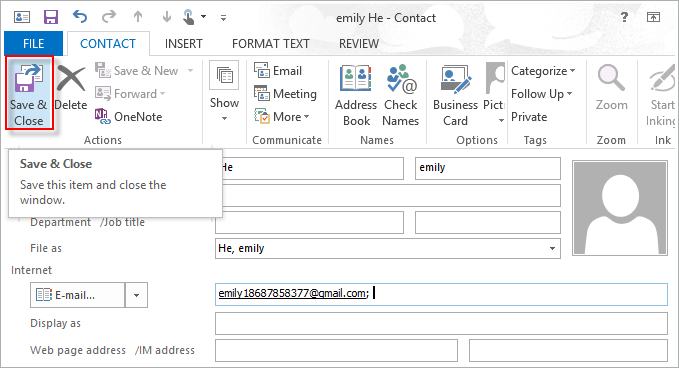This screenshot has height=368, width=679.
Task: Open the Show views button
Action: point(224,91)
